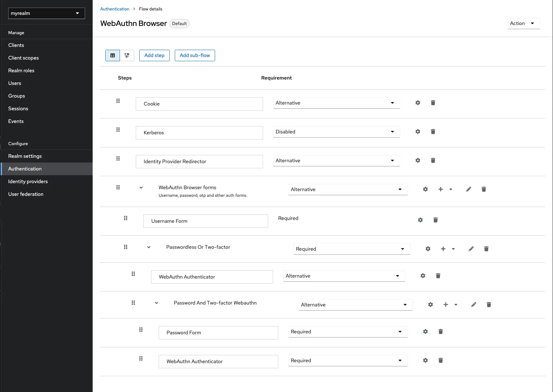Delete the Identity Provider Redirector step
Viewport: 553px width, 392px height.
(x=433, y=160)
